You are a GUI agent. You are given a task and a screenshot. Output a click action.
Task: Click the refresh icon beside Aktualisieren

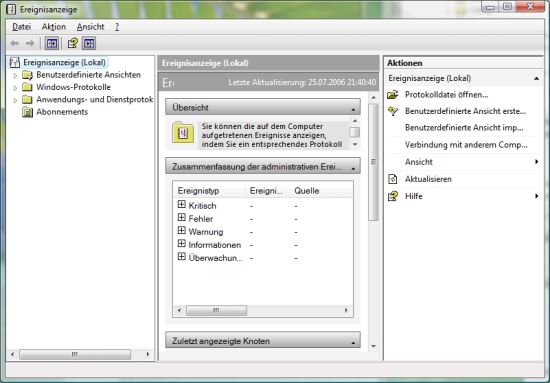click(393, 179)
